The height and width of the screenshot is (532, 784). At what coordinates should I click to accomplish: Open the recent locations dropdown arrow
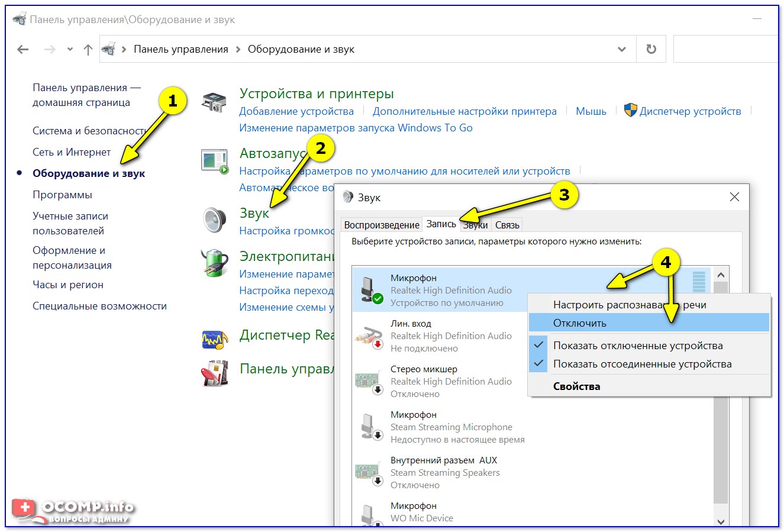pyautogui.click(x=70, y=50)
